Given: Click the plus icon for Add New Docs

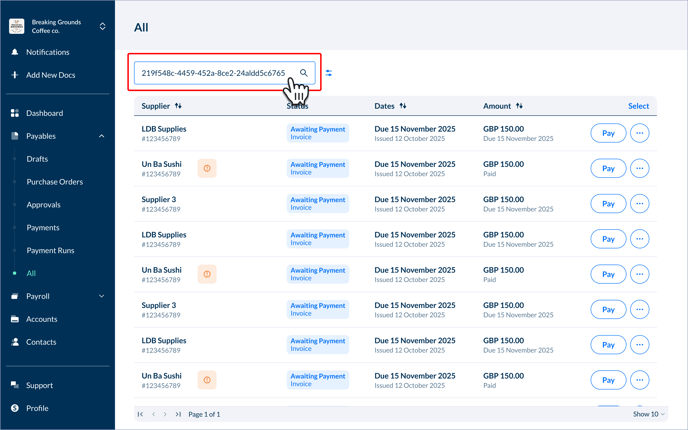Looking at the screenshot, I should pos(14,75).
